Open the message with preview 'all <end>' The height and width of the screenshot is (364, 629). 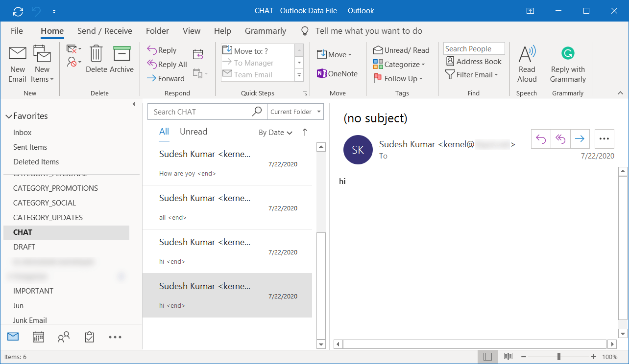(227, 207)
